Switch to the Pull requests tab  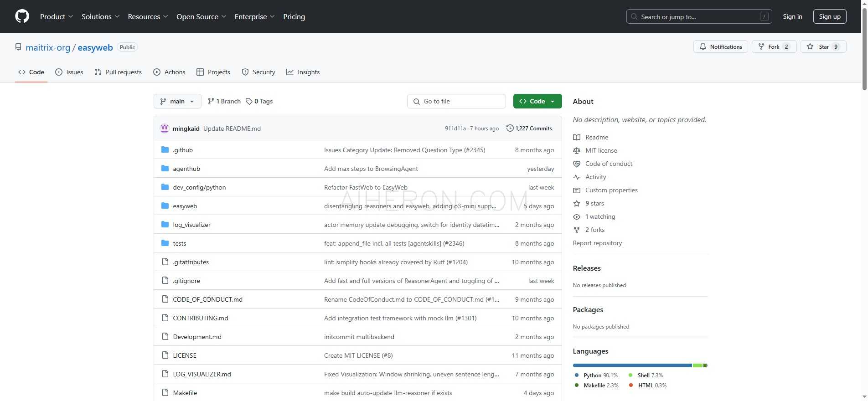coord(118,72)
